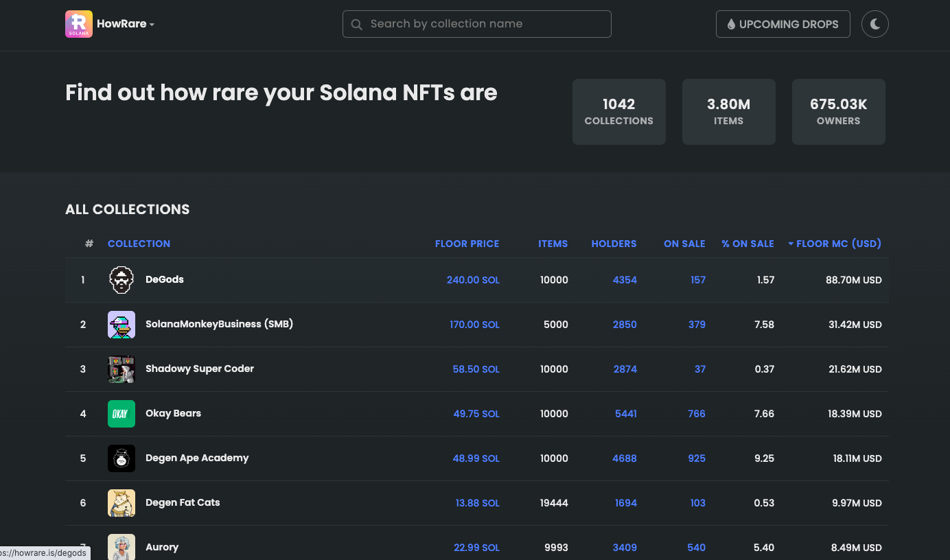Click the HowRare Solana logo icon
Screen dimensions: 950x560
(x=79, y=24)
